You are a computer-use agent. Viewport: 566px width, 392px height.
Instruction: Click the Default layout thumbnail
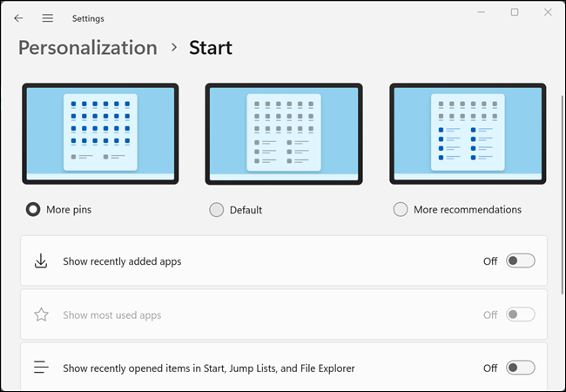pos(283,134)
